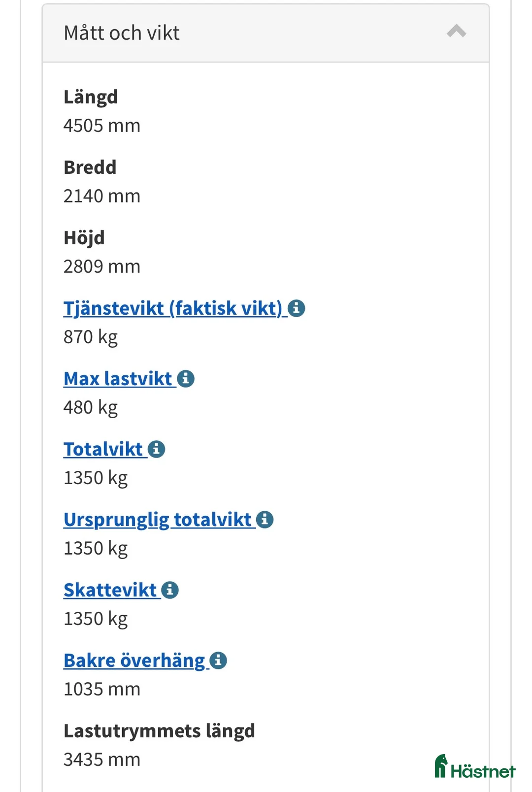Click the info icon beside Max lastvikt
This screenshot has width=532, height=792.
pos(186,378)
